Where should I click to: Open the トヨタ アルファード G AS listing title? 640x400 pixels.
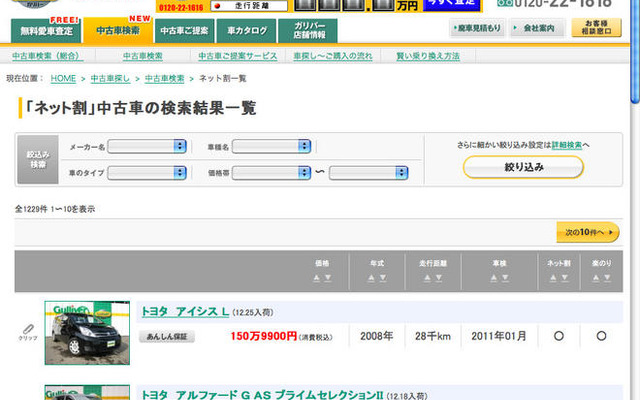[262, 395]
